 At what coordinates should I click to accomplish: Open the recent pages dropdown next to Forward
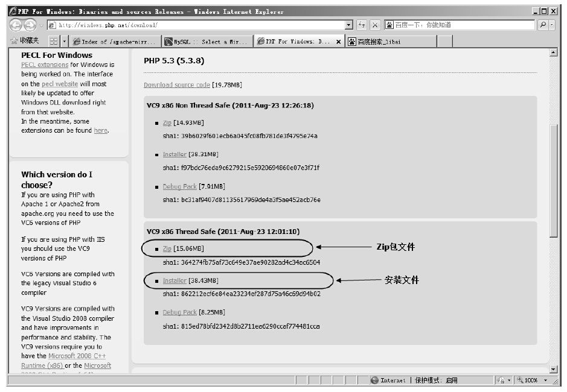pyautogui.click(x=41, y=25)
